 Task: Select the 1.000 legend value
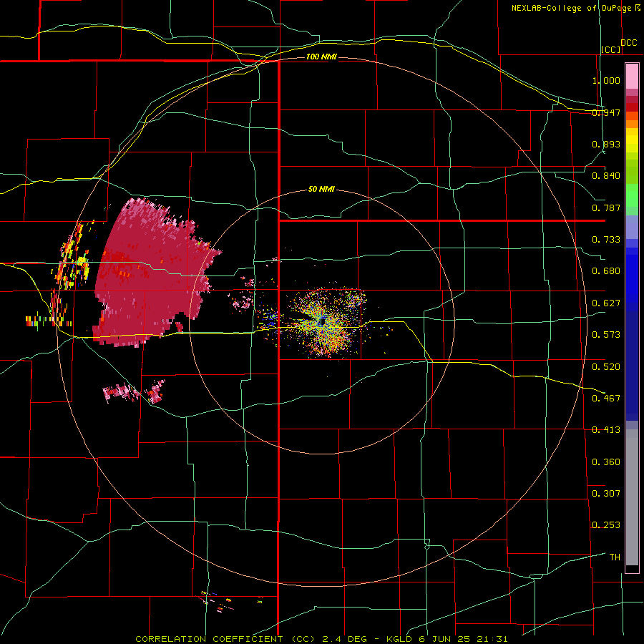point(606,80)
